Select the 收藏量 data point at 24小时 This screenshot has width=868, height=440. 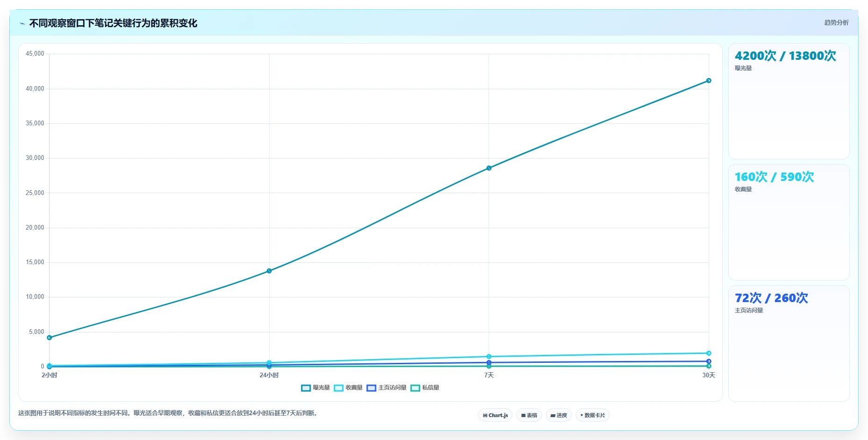[269, 362]
